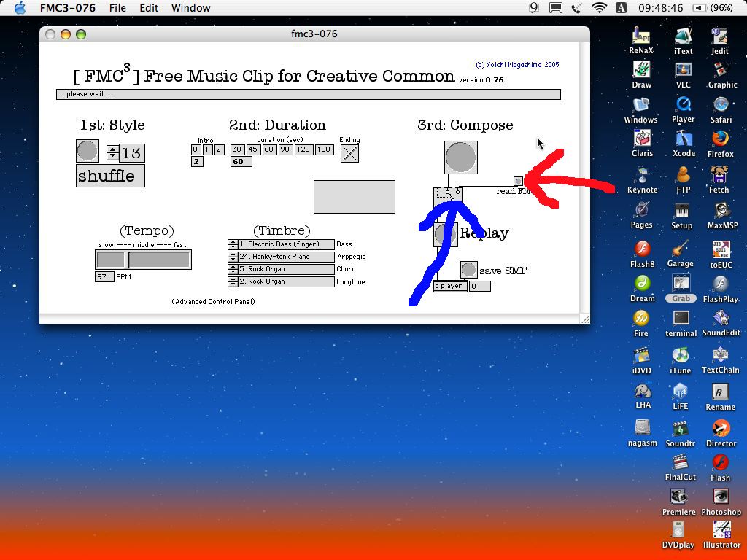Open the Longtone timbre menu 2. Rock Organ
The width and height of the screenshot is (747, 560).
pos(286,281)
